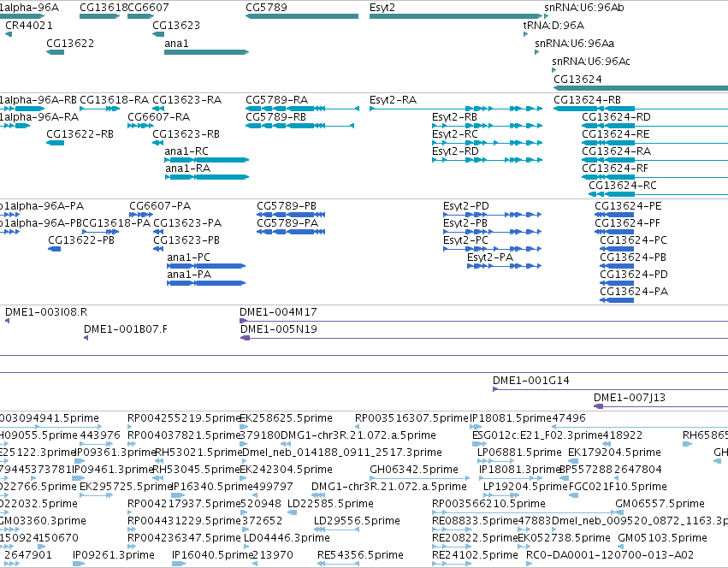Click protein CG5789-PA
728x568 pixels.
tap(291, 232)
